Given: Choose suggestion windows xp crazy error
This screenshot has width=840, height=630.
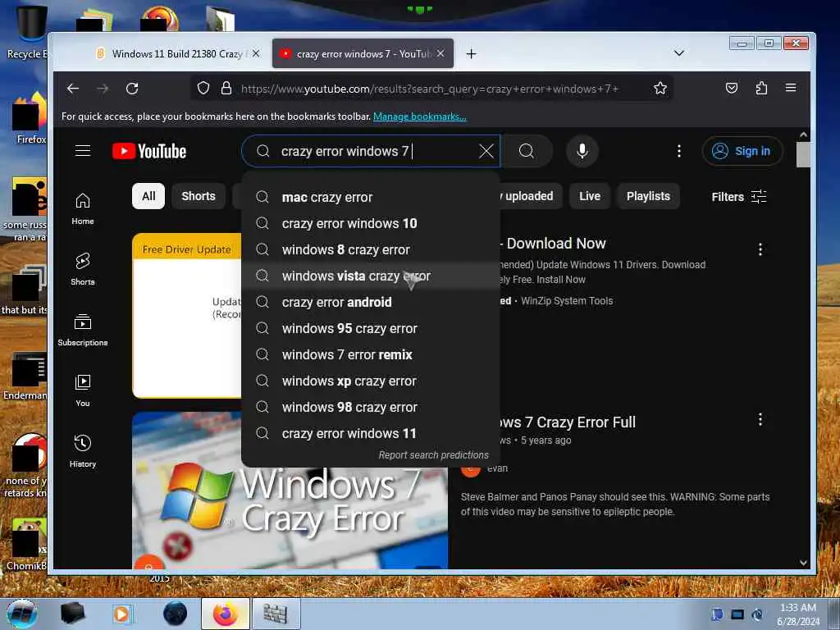Looking at the screenshot, I should [371, 381].
